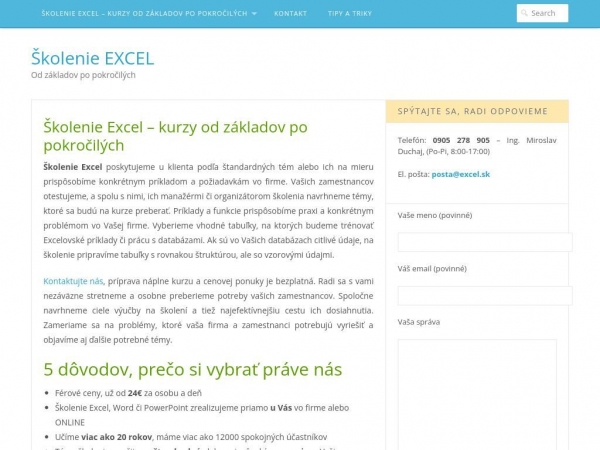Open the posta@excel.sk email link
Viewport: 600px width, 450px height.
coord(461,174)
